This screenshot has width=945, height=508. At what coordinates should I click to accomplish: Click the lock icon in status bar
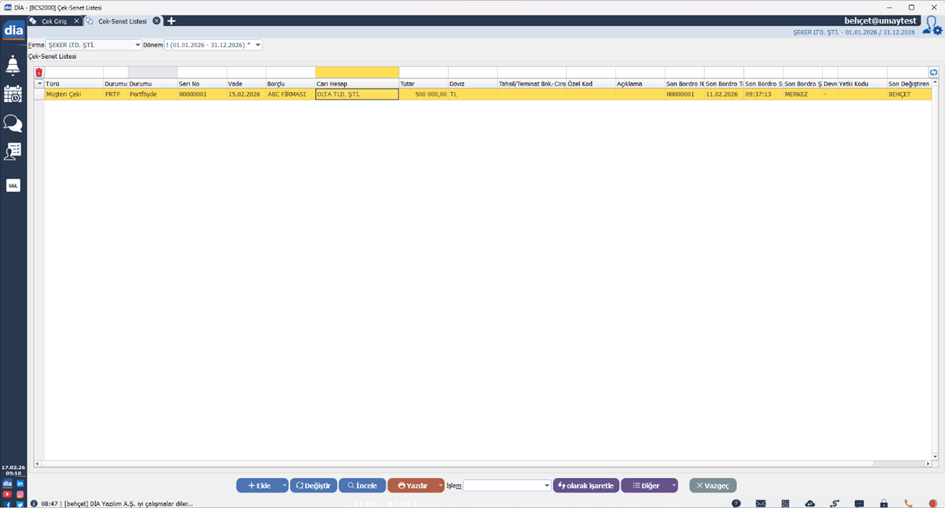[x=884, y=503]
